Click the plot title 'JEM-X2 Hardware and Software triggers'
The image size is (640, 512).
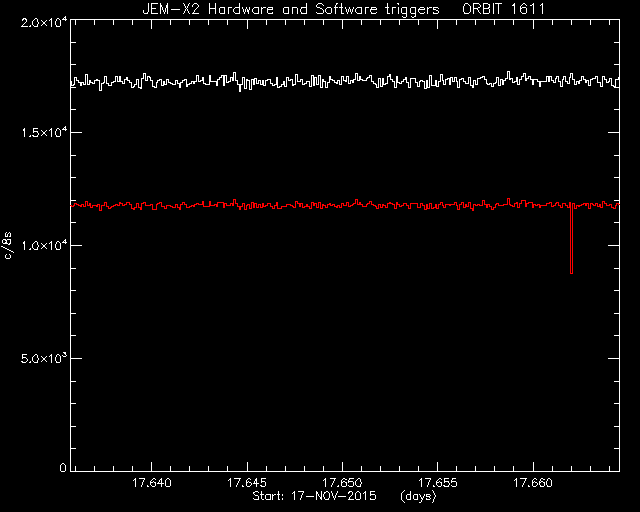[291, 9]
